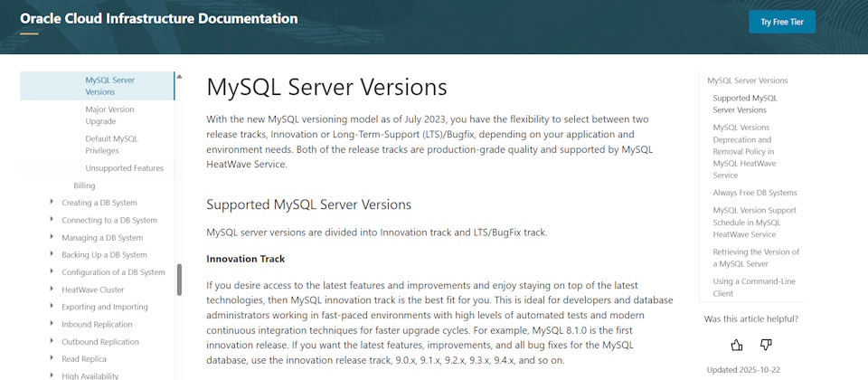The height and width of the screenshot is (380, 868).
Task: Click the thumbs down not helpful icon
Action: (x=766, y=345)
